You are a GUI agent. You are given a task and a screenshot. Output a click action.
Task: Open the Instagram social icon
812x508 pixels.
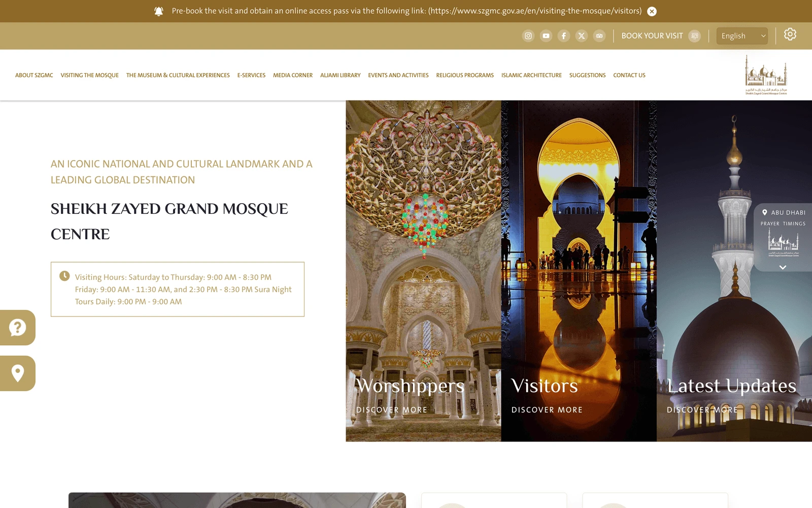coord(528,36)
